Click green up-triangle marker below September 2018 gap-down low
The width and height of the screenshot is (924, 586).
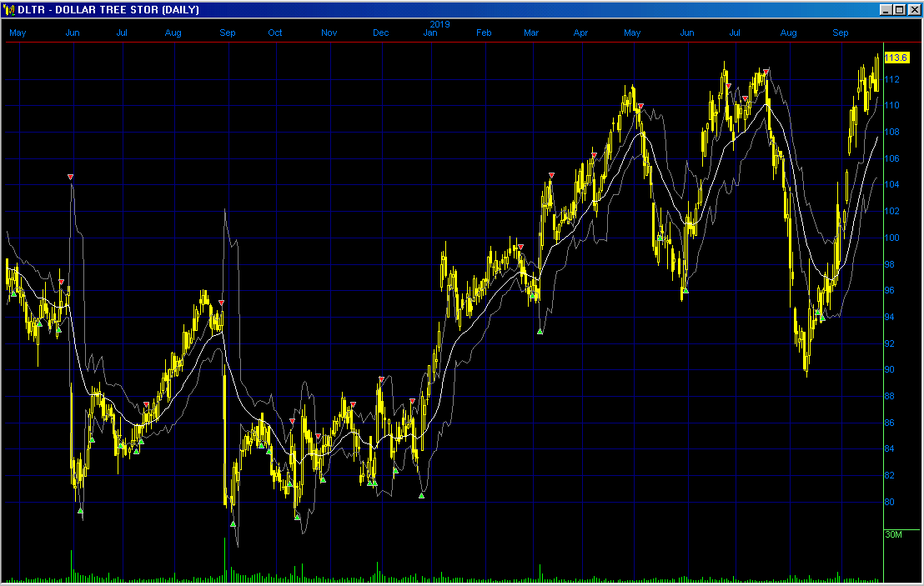pyautogui.click(x=233, y=523)
